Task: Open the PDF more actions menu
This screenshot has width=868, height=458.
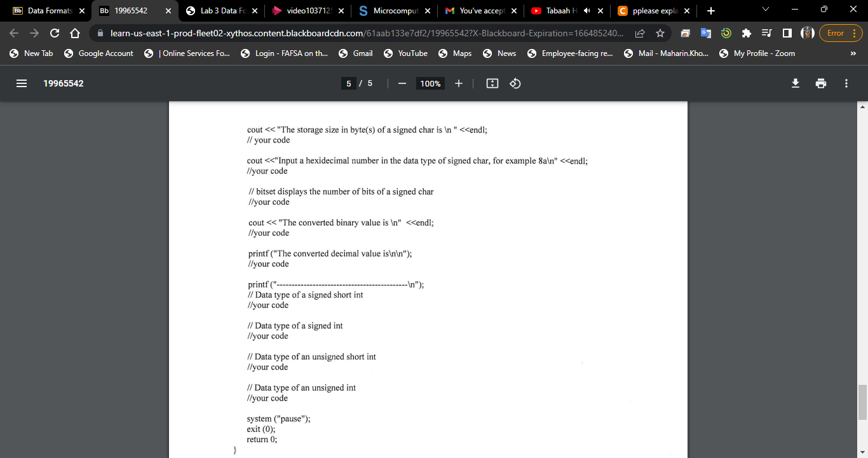Action: coord(846,83)
